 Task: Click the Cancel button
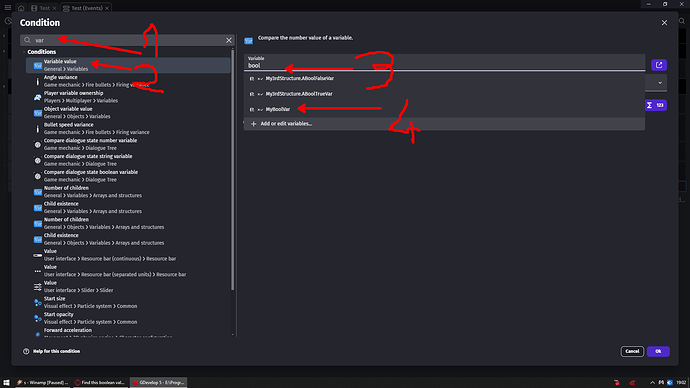click(x=632, y=351)
